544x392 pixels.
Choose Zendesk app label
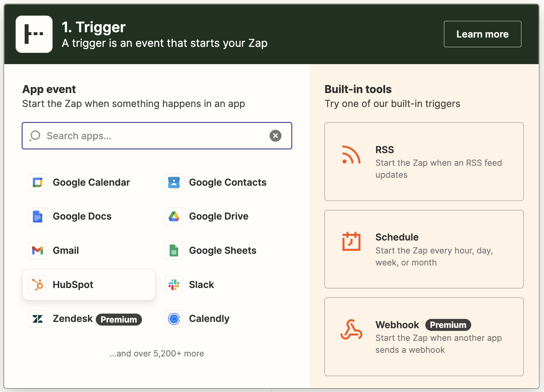click(x=73, y=319)
